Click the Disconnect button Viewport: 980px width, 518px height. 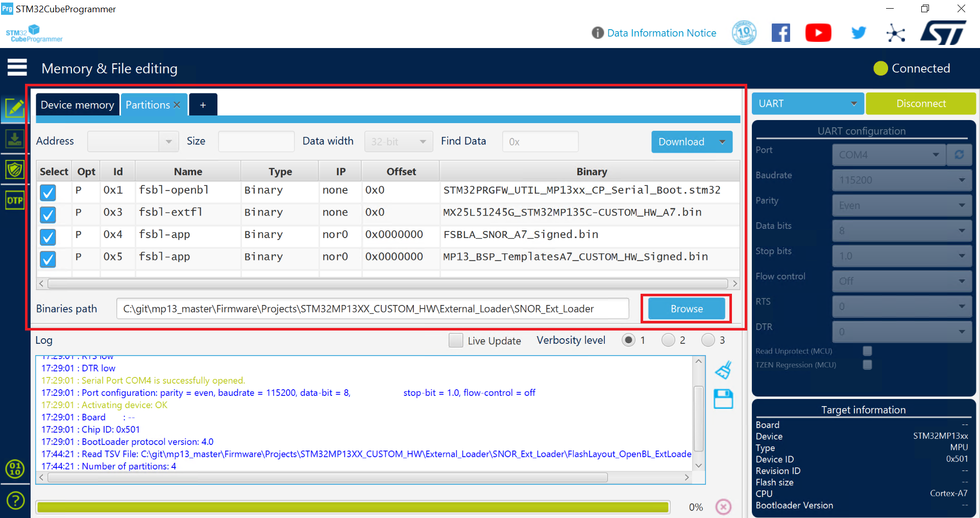tap(921, 104)
